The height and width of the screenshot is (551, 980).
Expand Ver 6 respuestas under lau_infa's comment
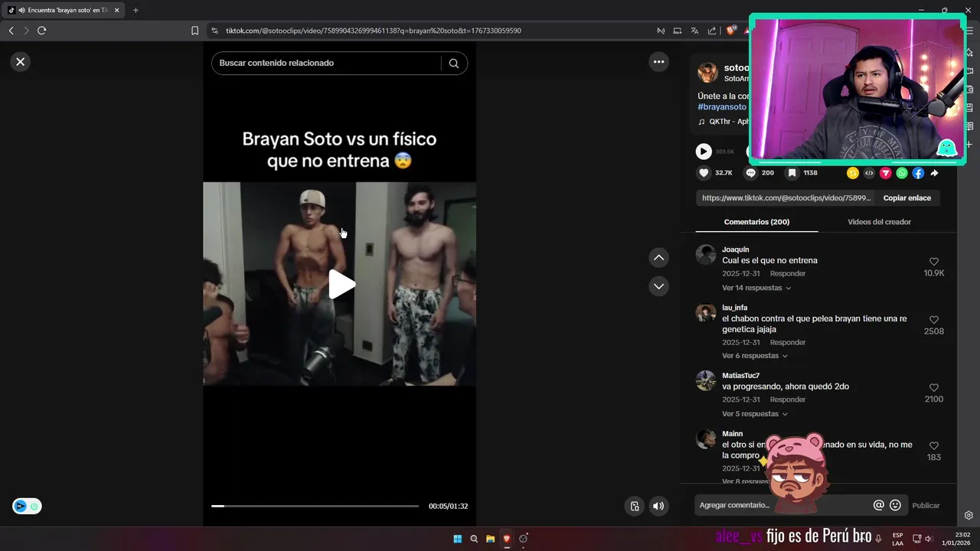tap(755, 356)
